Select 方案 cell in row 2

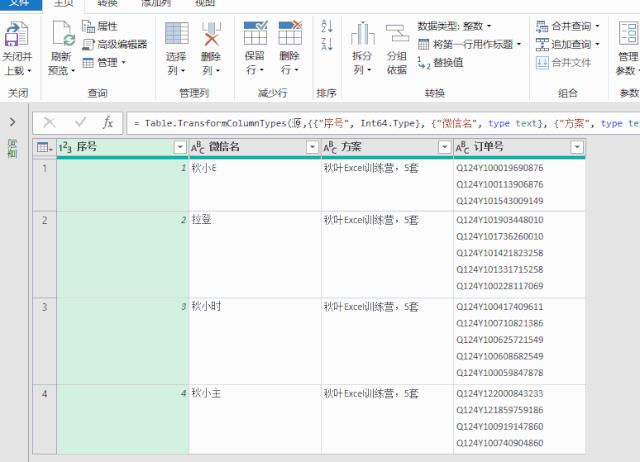pyautogui.click(x=387, y=254)
